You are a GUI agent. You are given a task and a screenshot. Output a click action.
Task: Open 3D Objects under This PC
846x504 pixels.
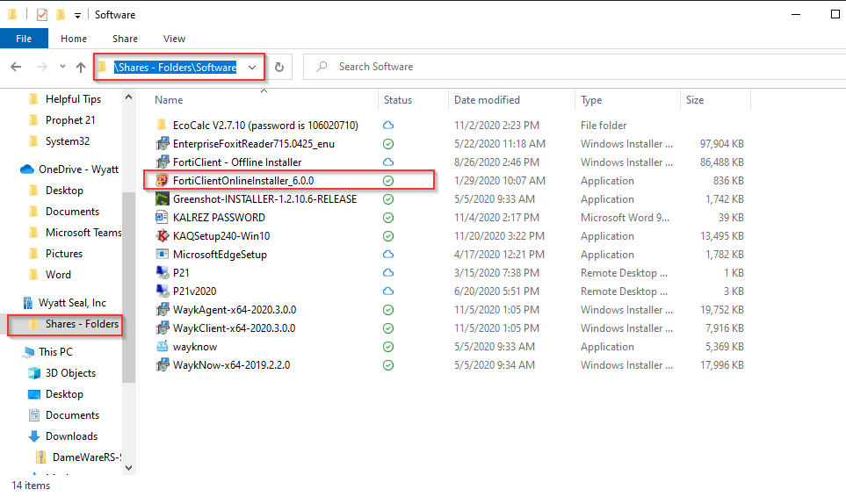click(x=70, y=373)
